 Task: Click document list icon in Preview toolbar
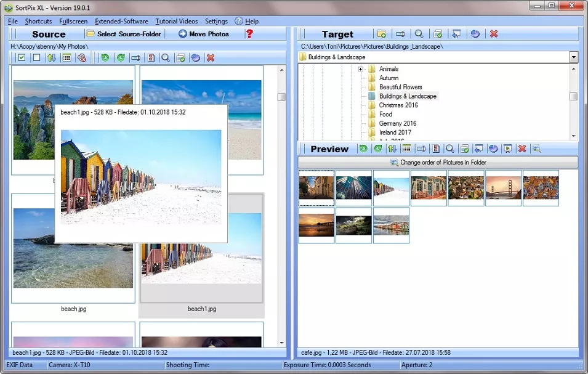(x=436, y=148)
